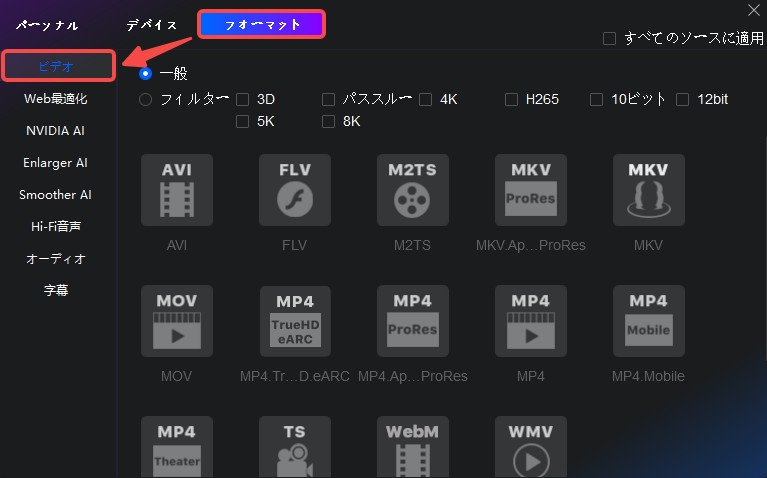Choose the FLV format icon
767x478 pixels.
coord(294,190)
